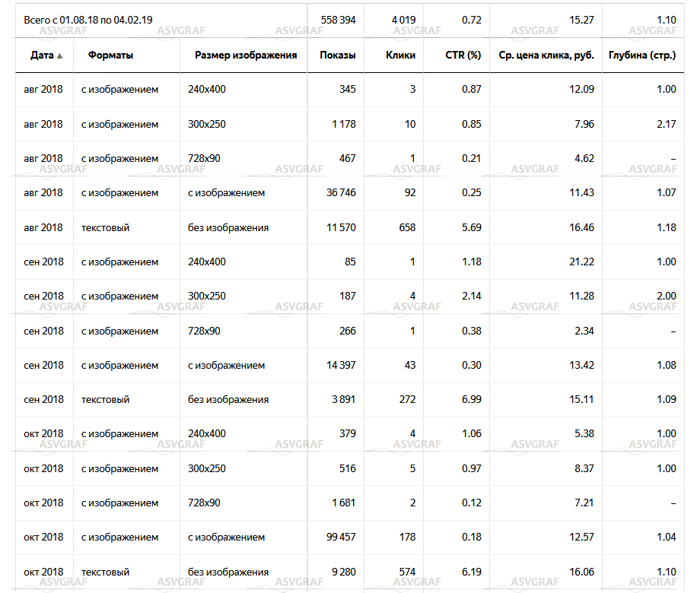
Task: Click average click price 11.43
Action: pos(581,193)
